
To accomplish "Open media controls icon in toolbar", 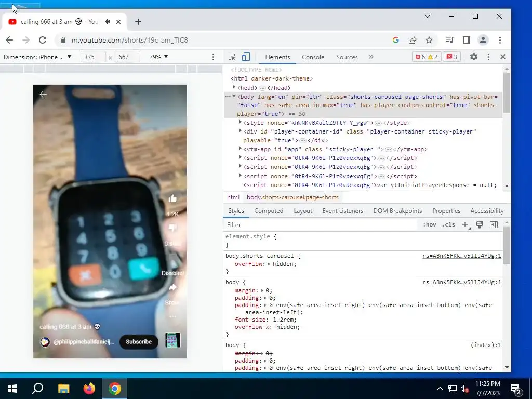I will click(x=449, y=40).
